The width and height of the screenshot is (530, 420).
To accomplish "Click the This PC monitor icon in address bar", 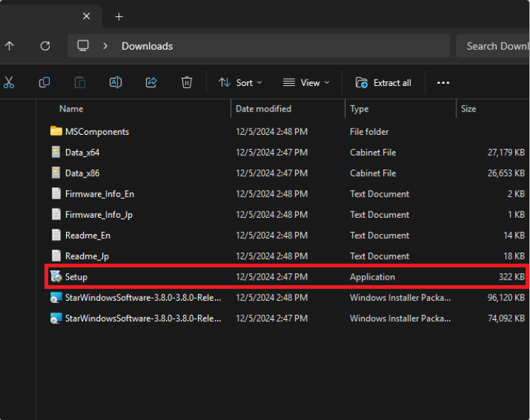I will (x=83, y=45).
